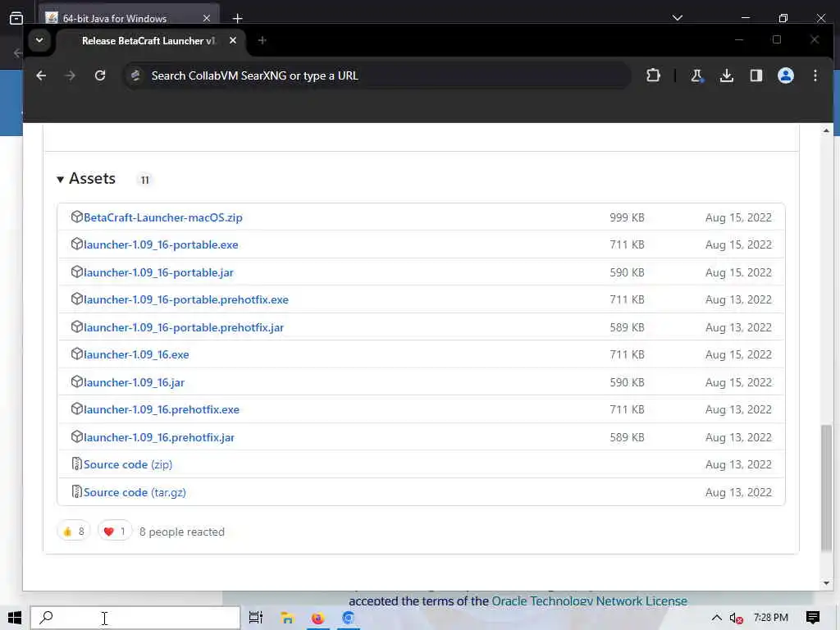Screen dimensions: 840x630
Task: Open the Downloads toolbar icon
Action: [727, 75]
